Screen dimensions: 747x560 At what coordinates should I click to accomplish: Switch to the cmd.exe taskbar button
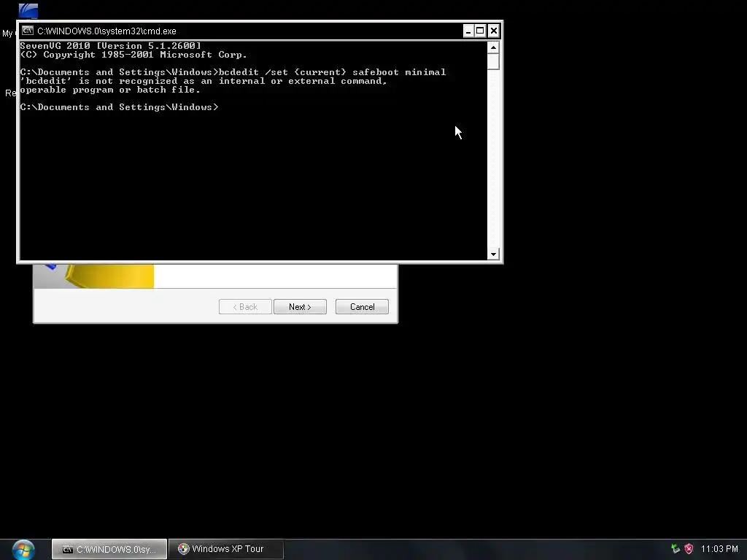[109, 549]
